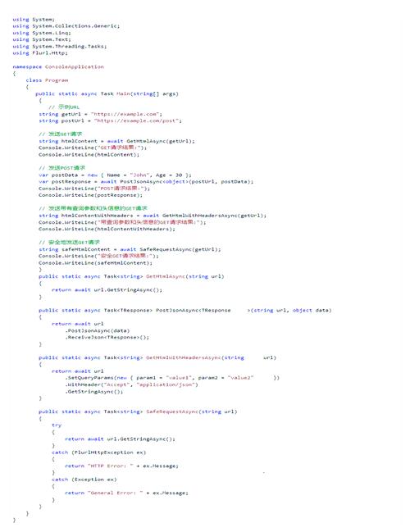The height and width of the screenshot is (532, 410).
Task: Click 'string htmlContent = await GetHtmlAsync' line
Action: point(116,141)
